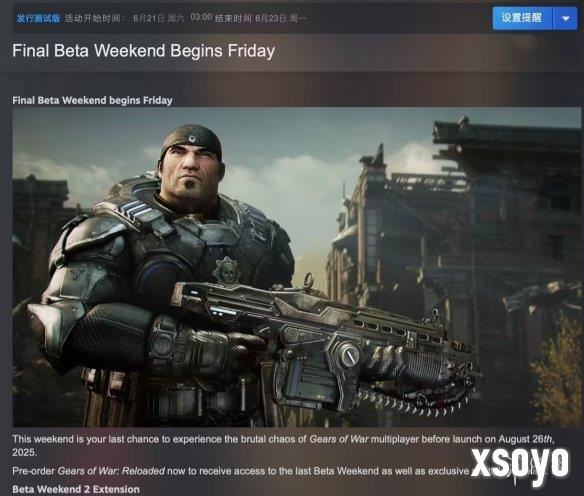Click the bandana emblem on Marcus's head

coord(192,139)
